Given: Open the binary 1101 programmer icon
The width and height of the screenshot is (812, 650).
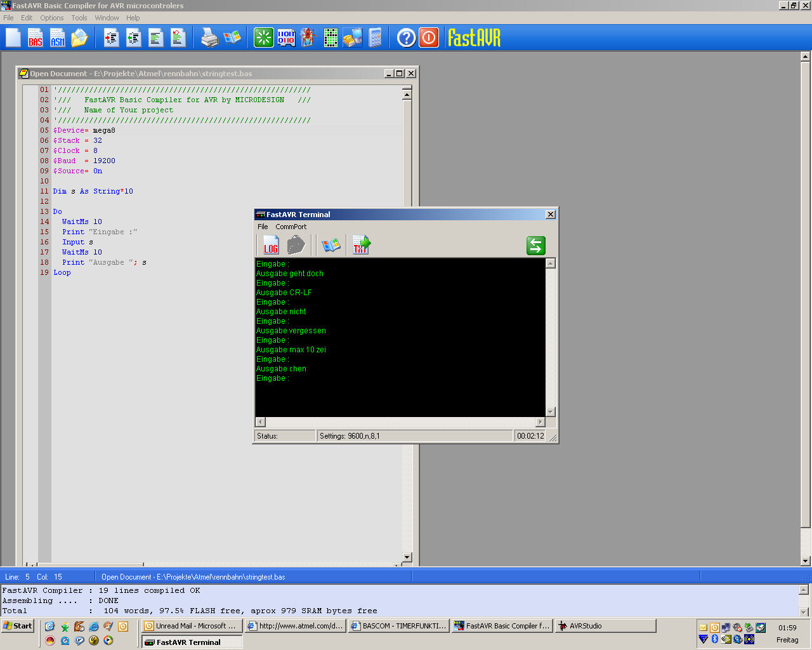Looking at the screenshot, I should [286, 38].
